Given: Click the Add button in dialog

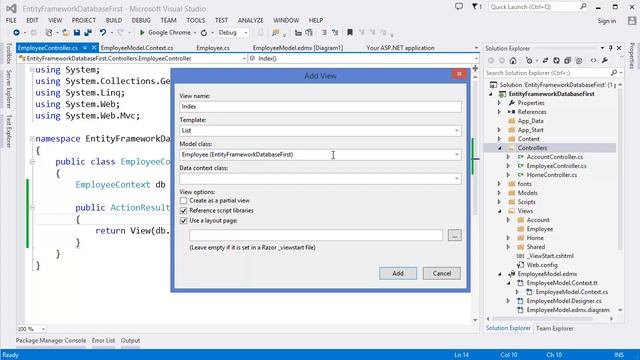Looking at the screenshot, I should [x=398, y=273].
